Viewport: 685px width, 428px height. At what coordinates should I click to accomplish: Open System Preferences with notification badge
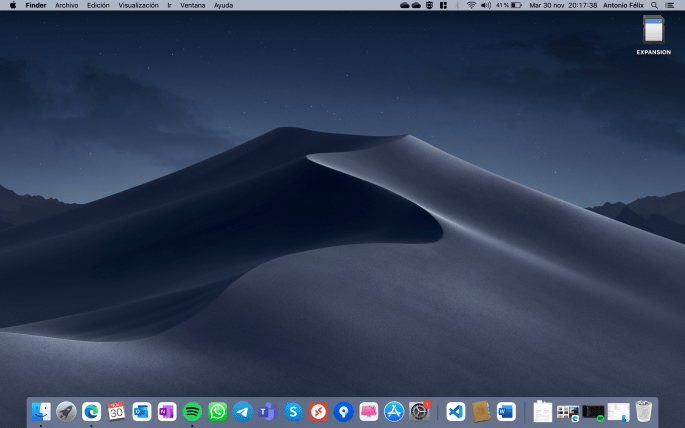coord(419,411)
